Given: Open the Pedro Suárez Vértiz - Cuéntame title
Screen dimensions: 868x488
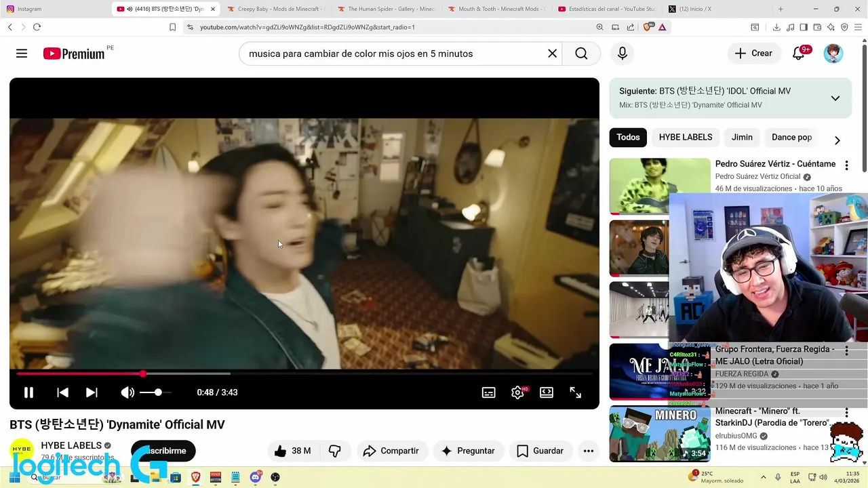Looking at the screenshot, I should point(775,164).
